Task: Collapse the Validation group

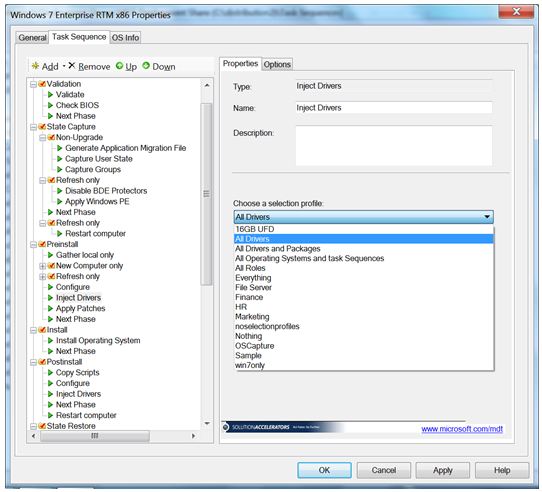Action: click(33, 84)
